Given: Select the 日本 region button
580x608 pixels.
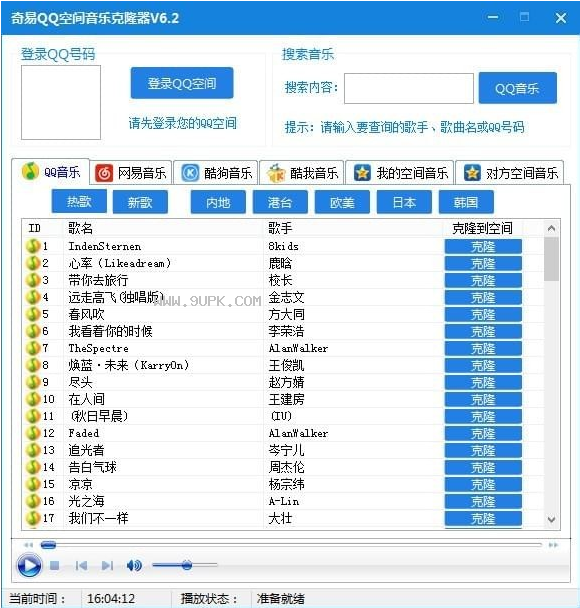Looking at the screenshot, I should click(404, 202).
